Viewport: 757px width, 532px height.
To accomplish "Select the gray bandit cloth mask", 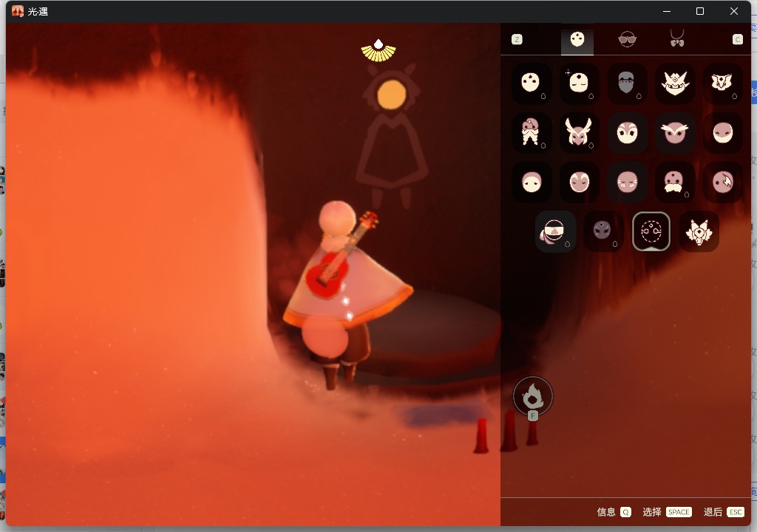I will (x=627, y=83).
